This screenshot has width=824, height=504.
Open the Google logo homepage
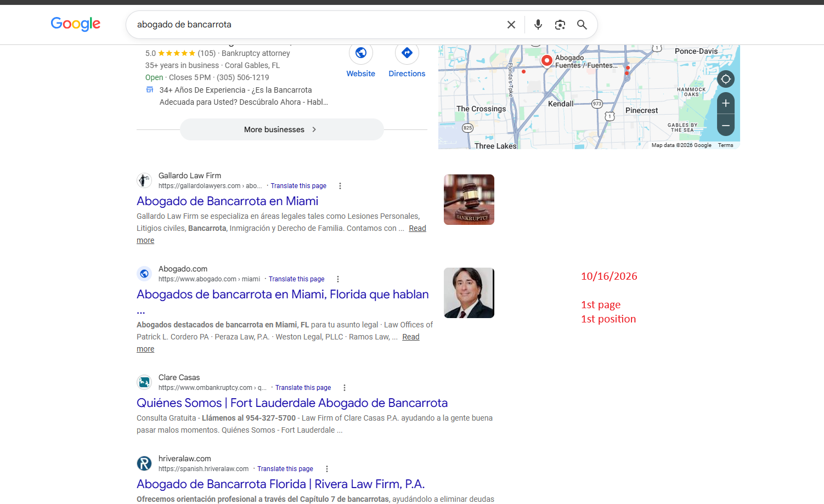76,24
